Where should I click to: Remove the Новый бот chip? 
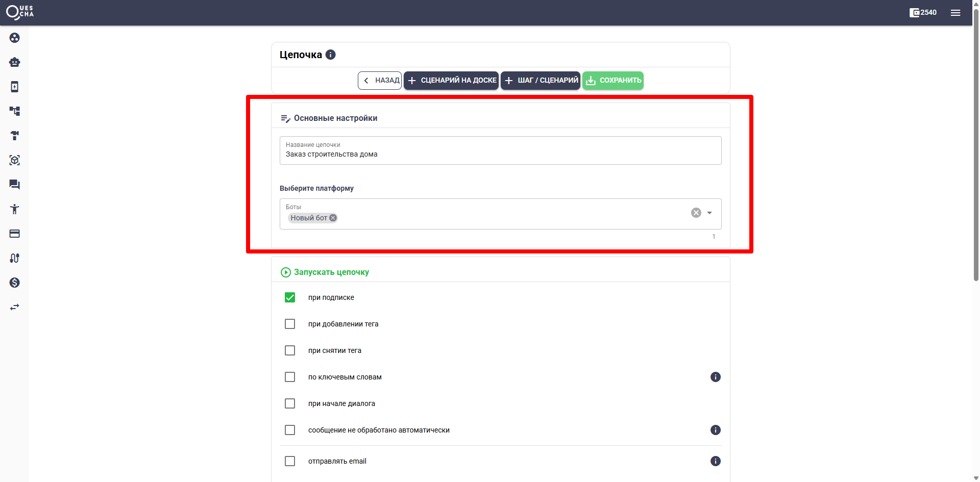tap(333, 218)
